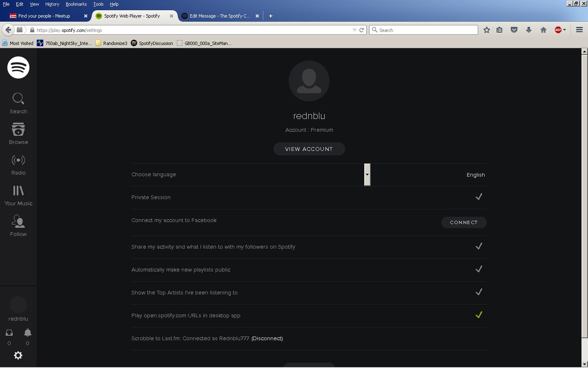Click the Disconnect link for Last.fm
This screenshot has height=368, width=588.
pyautogui.click(x=267, y=339)
